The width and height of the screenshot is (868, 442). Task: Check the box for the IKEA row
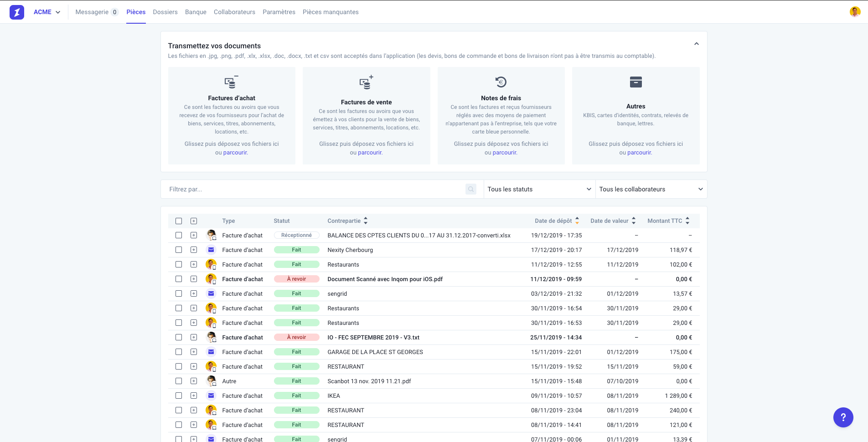(x=179, y=396)
